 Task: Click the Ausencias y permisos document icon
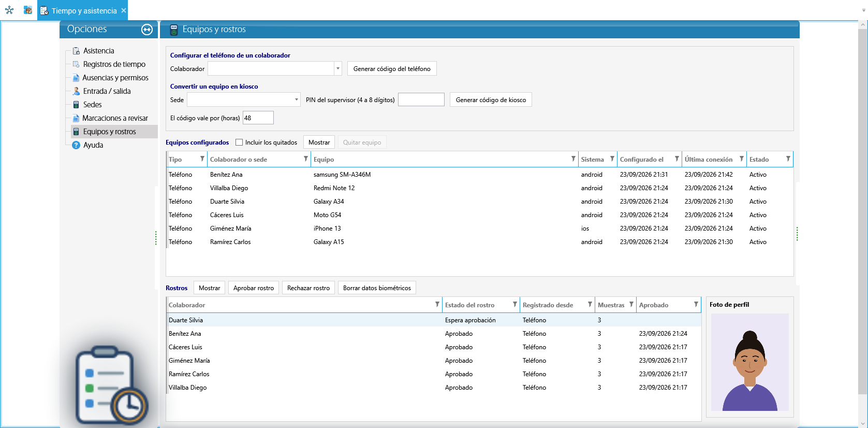coord(76,78)
